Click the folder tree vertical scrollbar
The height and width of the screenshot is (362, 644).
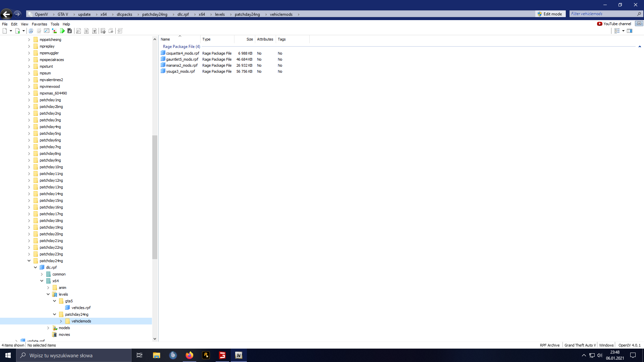click(x=155, y=197)
